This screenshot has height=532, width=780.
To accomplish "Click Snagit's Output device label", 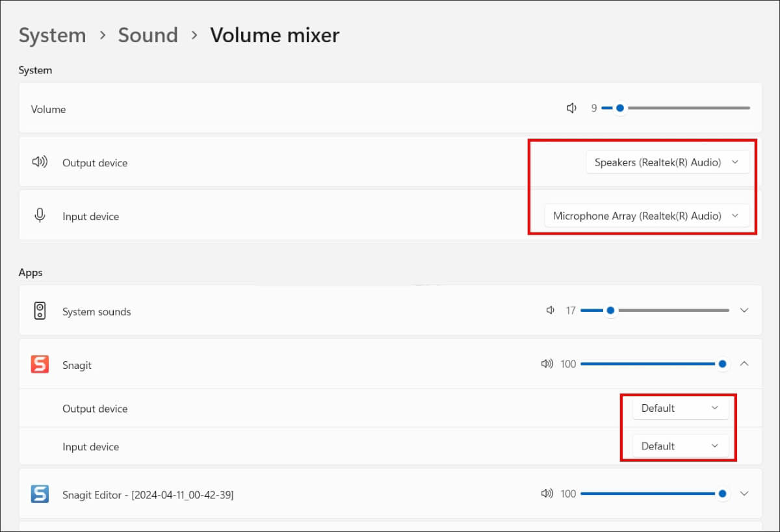I will 95,409.
